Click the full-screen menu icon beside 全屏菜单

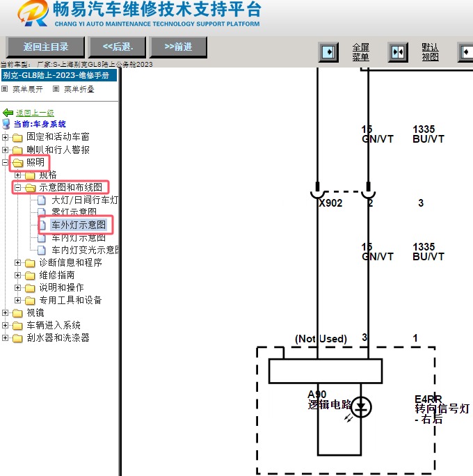click(x=328, y=52)
